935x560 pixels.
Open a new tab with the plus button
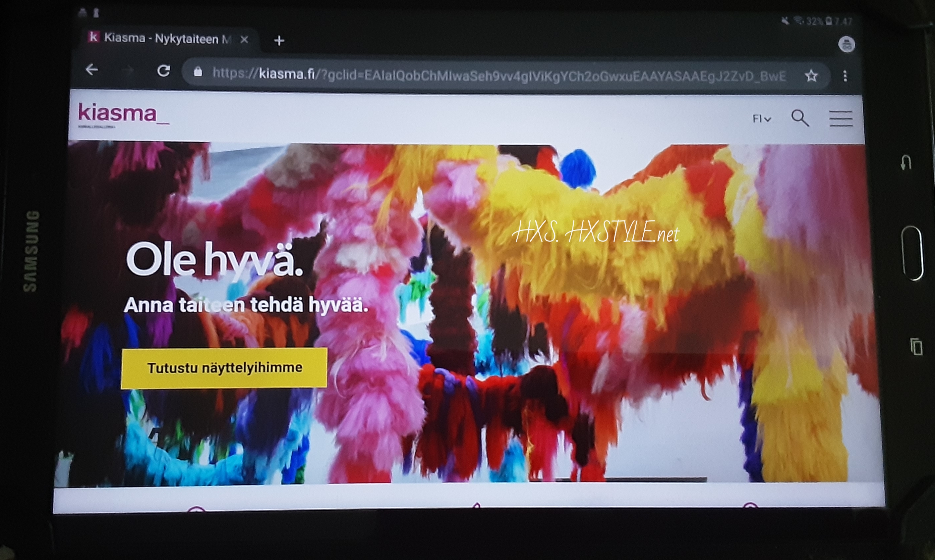(x=279, y=41)
